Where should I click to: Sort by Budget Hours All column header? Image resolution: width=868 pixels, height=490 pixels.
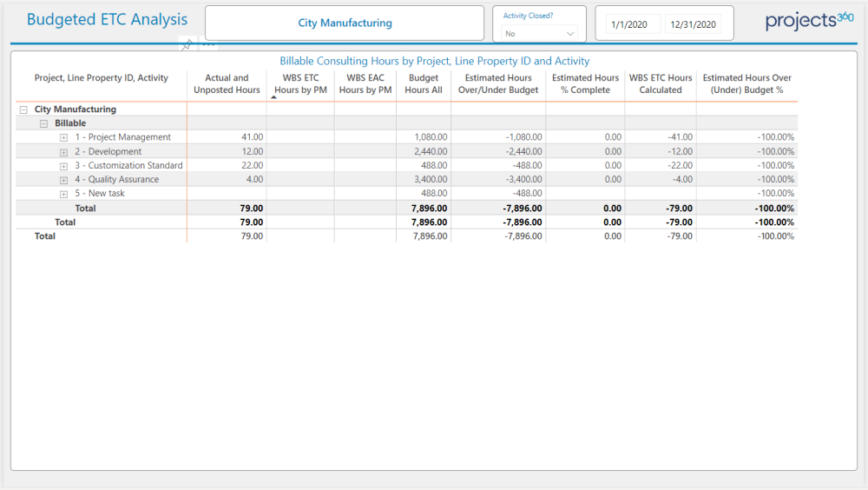pos(424,83)
